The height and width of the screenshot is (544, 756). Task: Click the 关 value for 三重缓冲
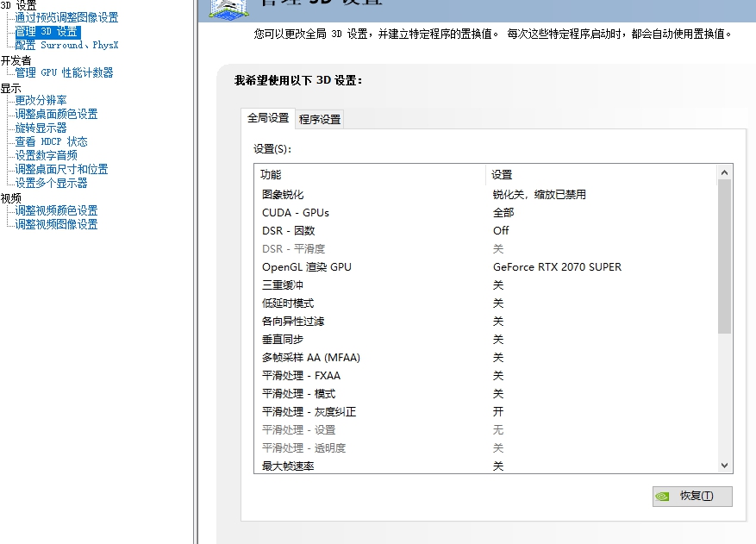[x=498, y=285]
